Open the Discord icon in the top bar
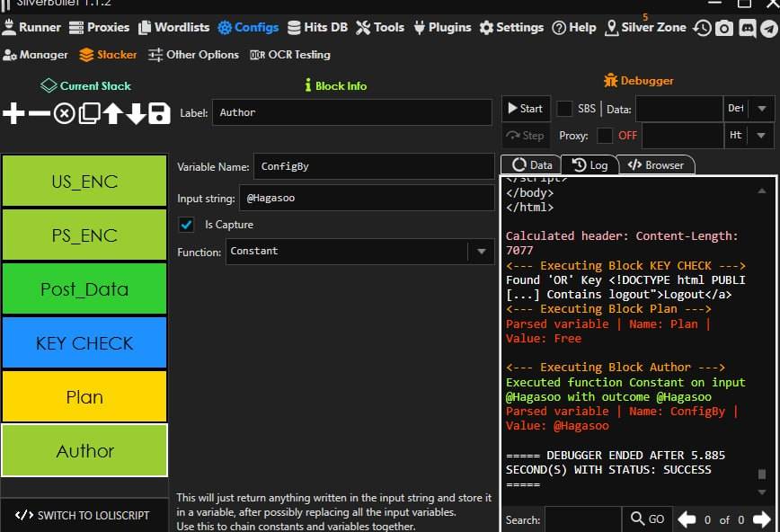780x532 pixels. (747, 28)
